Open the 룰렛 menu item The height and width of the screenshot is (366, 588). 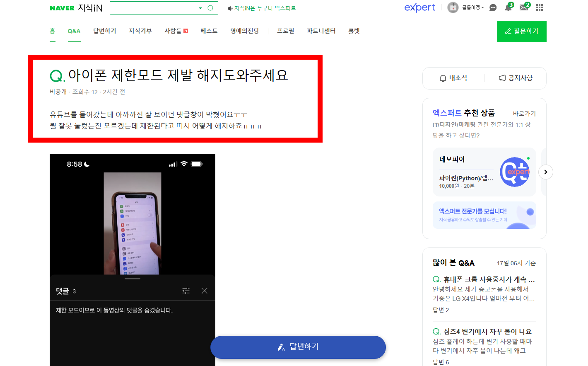[354, 31]
